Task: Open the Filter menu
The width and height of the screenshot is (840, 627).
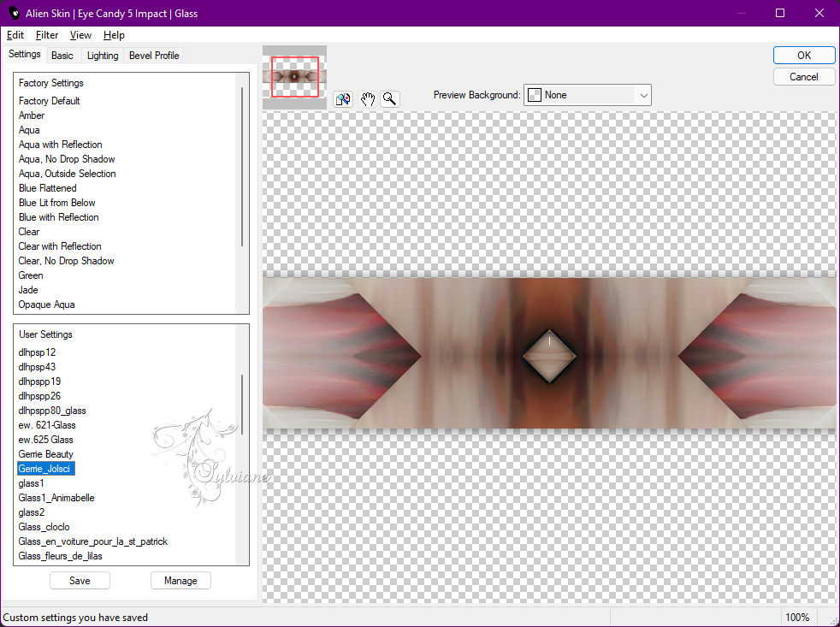Action: [x=46, y=35]
